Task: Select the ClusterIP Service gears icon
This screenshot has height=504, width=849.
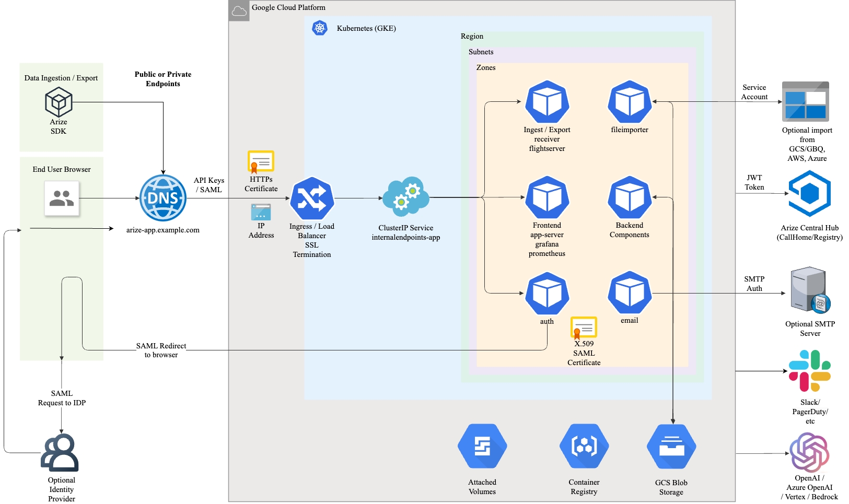Action: click(406, 197)
